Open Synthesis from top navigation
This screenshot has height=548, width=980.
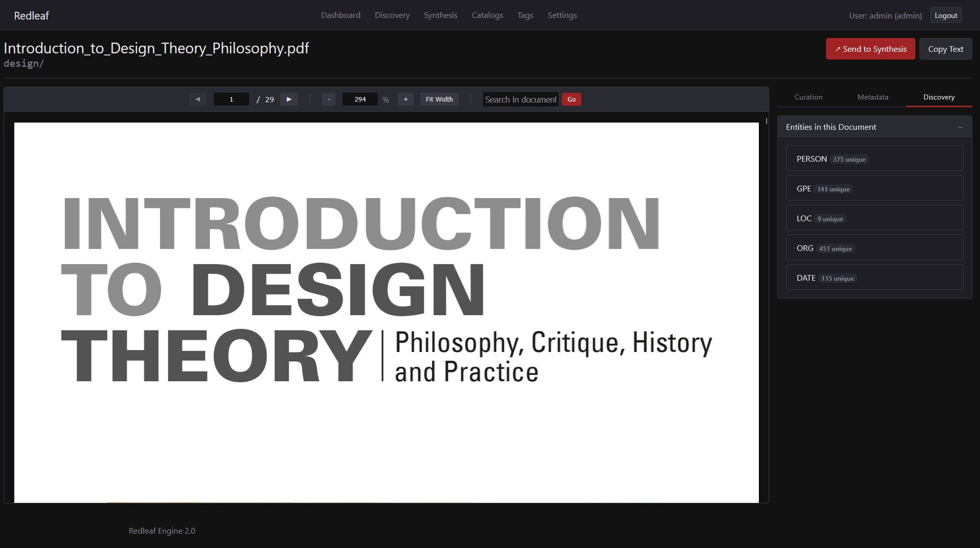point(440,15)
